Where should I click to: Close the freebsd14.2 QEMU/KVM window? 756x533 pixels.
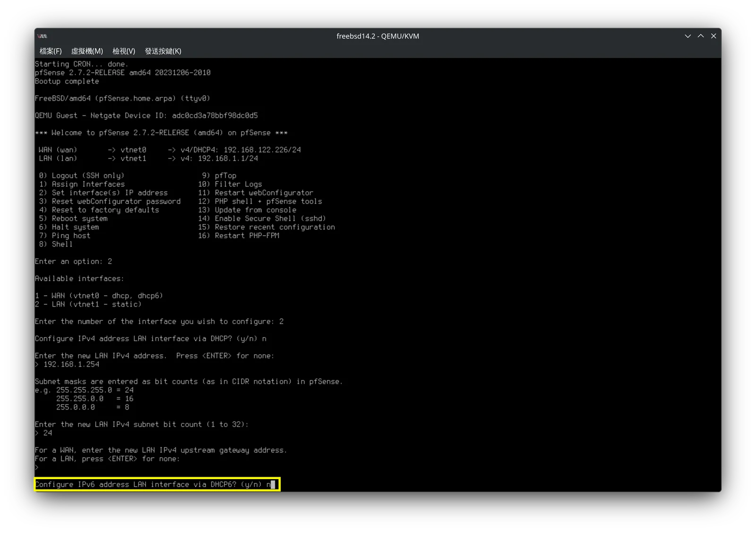tap(713, 36)
